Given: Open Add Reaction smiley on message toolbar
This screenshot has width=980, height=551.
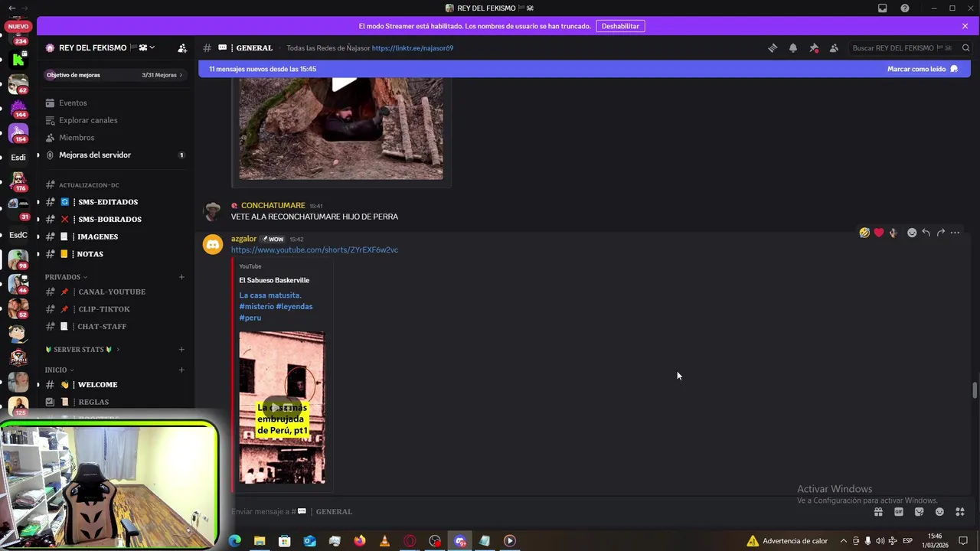Looking at the screenshot, I should click(912, 233).
